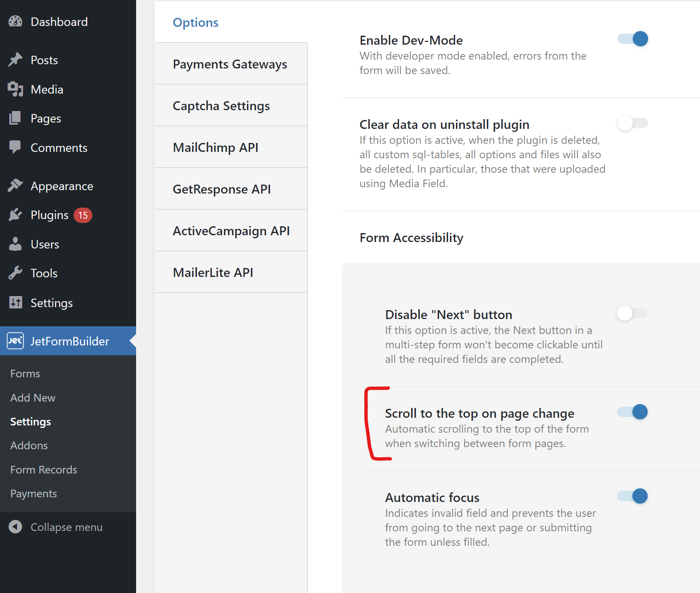Click Add New under JetFormBuilder

[33, 397]
